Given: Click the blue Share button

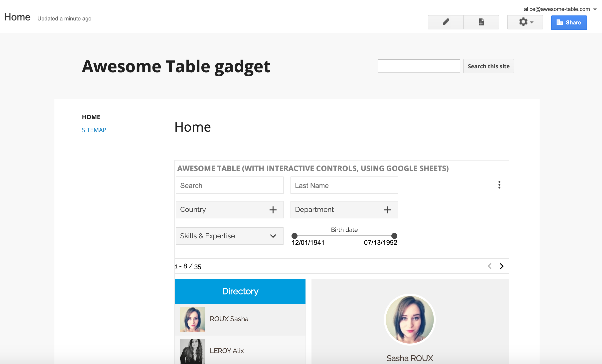Looking at the screenshot, I should tap(569, 22).
